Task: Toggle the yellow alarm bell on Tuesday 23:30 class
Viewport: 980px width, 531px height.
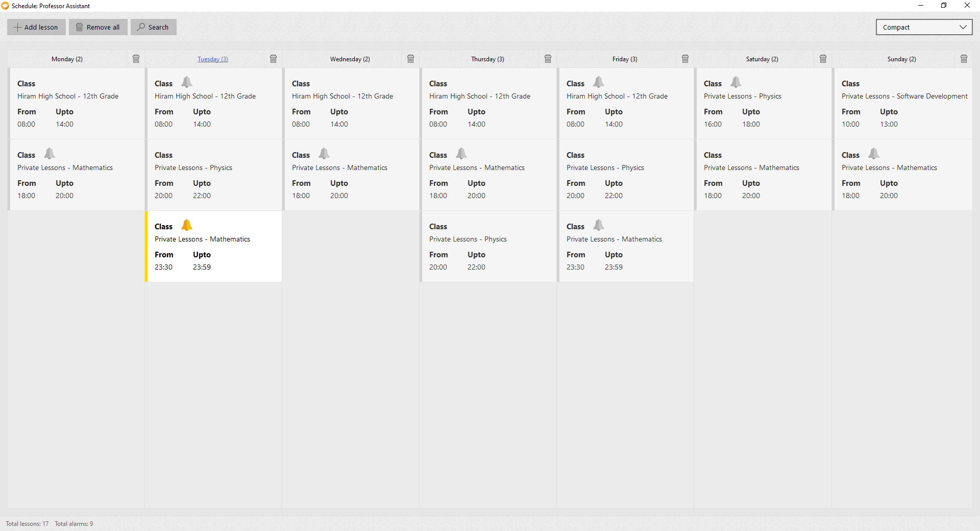Action: click(x=187, y=225)
